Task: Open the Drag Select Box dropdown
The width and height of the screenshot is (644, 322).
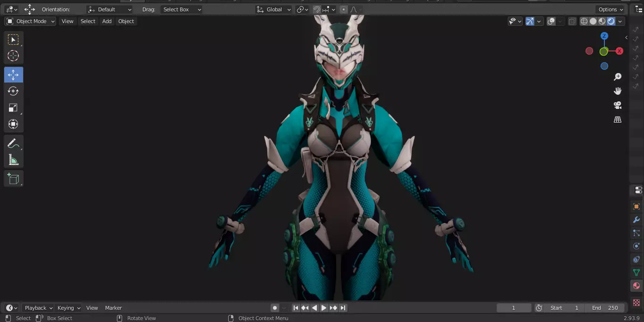Action: (x=182, y=9)
